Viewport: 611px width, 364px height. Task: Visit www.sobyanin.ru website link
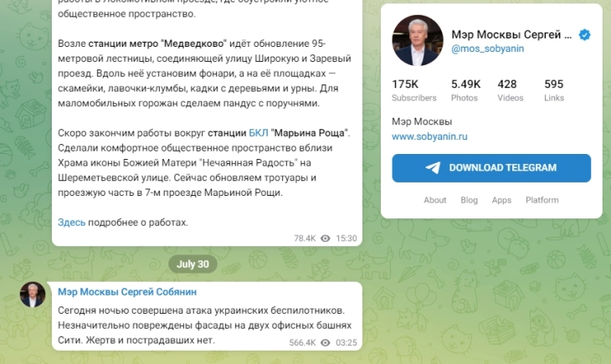(429, 136)
